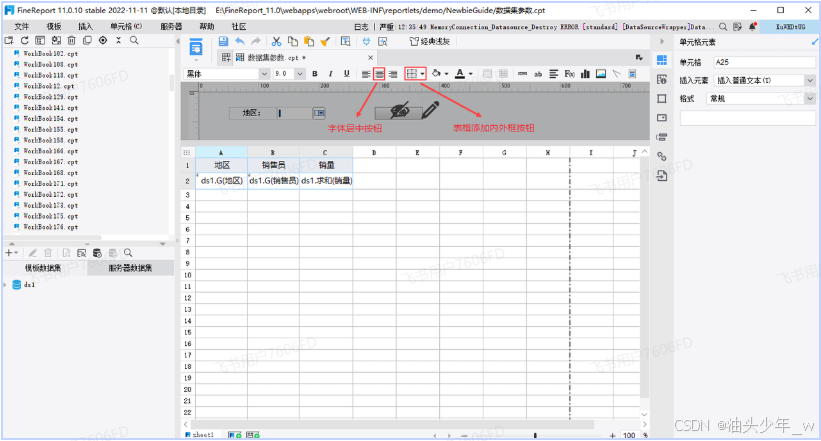This screenshot has width=821, height=441.
Task: Click the insert slash line icon
Action: click(617, 74)
